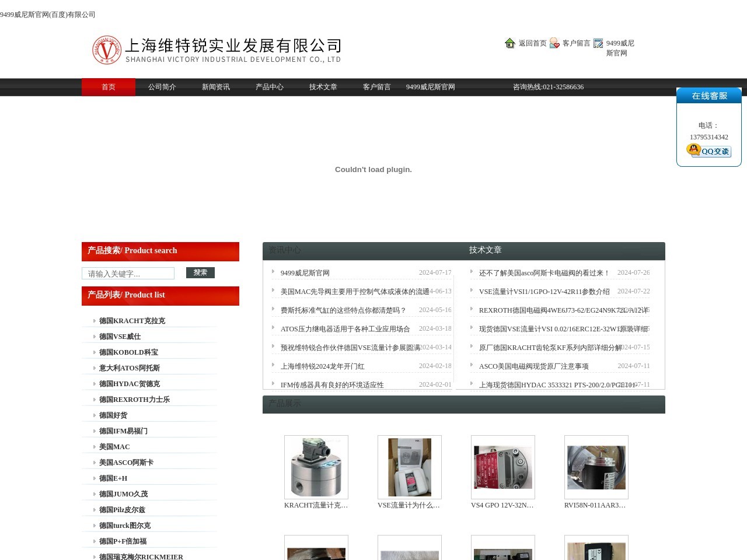Click the customer message icon beside 客户留言

[x=554, y=43]
